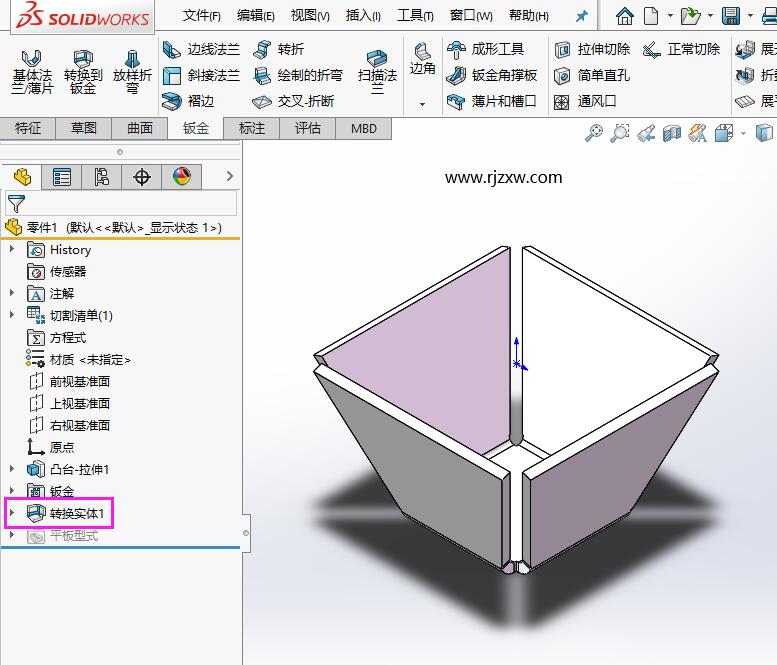Select the 原点 origin item
This screenshot has width=777, height=665.
point(50,446)
